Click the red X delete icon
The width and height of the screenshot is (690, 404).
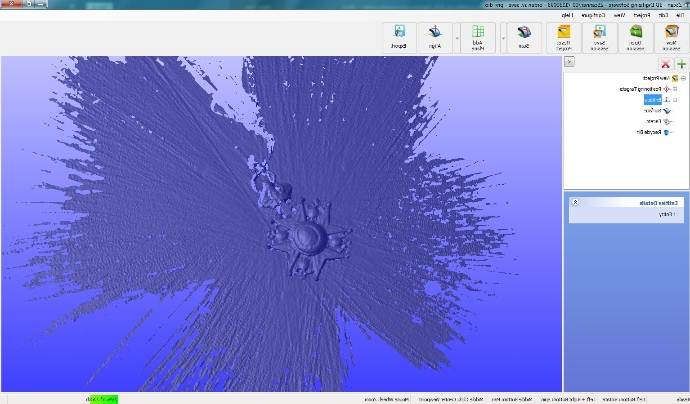(x=665, y=64)
